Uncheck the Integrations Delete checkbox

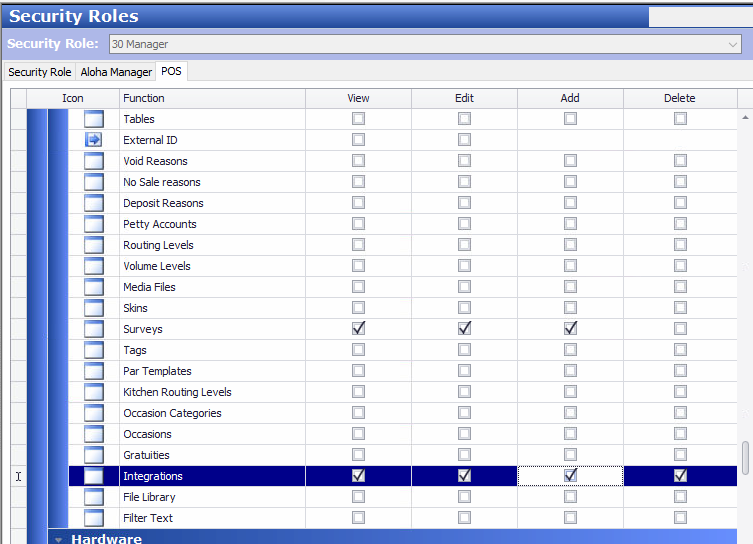(680, 476)
